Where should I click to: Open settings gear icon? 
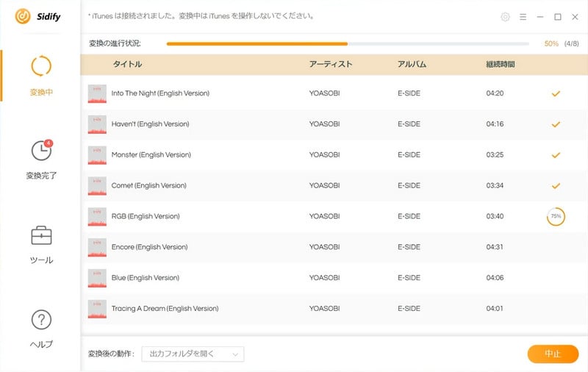click(x=505, y=17)
